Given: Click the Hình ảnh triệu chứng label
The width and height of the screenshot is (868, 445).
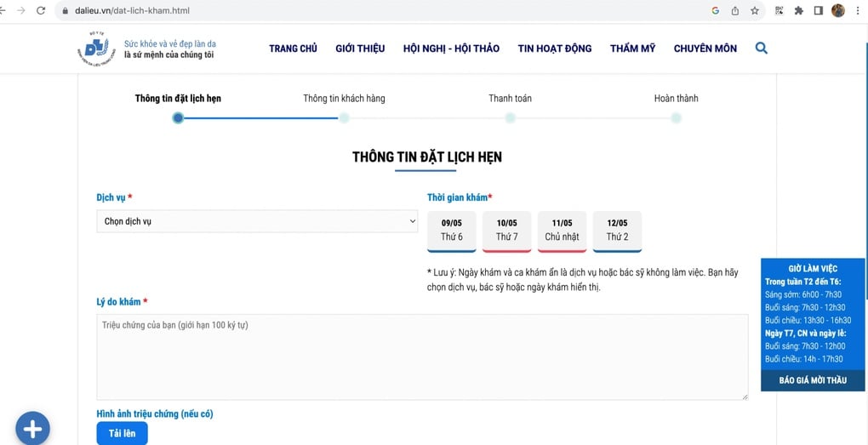Looking at the screenshot, I should pos(154,414).
